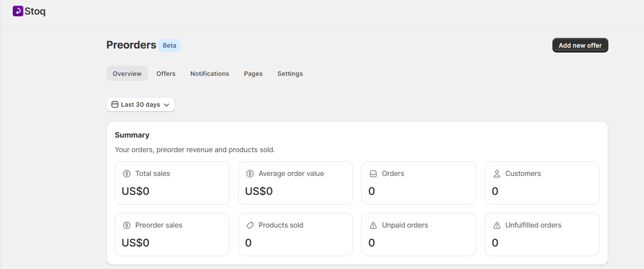
Task: Select the Pages tab
Action: [253, 73]
